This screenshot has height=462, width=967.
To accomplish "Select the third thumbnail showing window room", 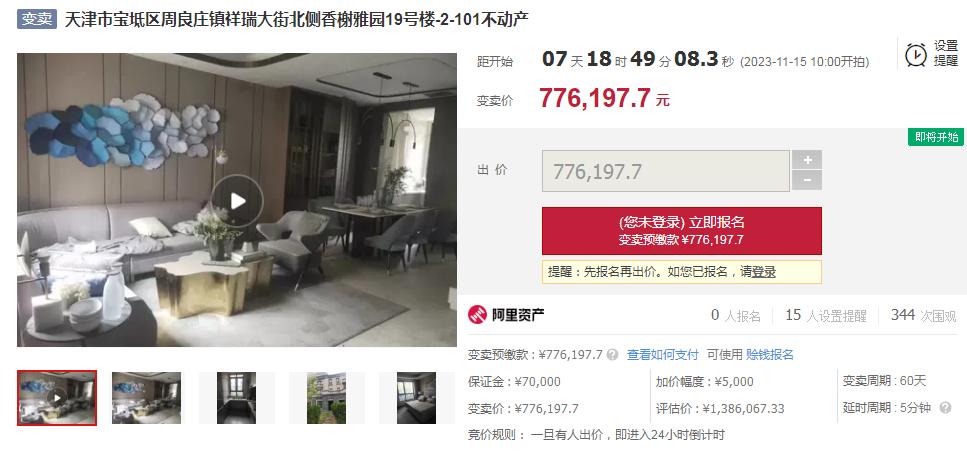I will point(236,398).
